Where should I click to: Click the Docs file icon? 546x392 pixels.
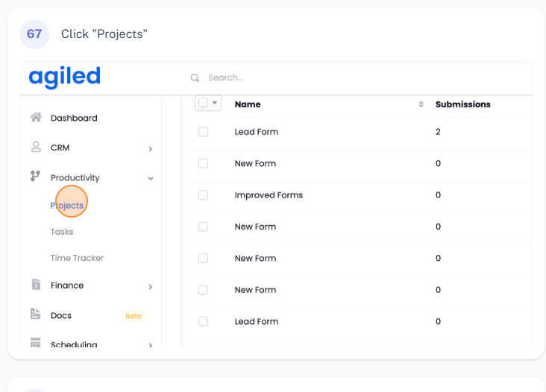tap(35, 314)
